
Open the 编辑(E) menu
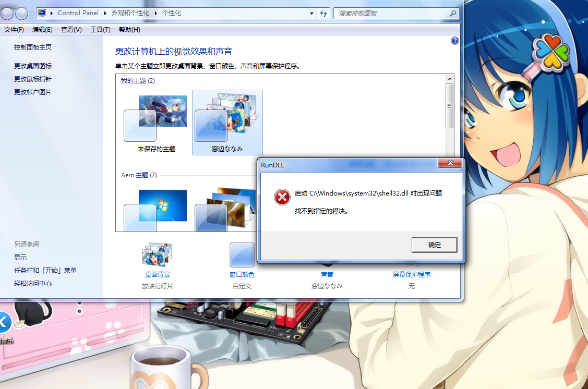point(42,30)
